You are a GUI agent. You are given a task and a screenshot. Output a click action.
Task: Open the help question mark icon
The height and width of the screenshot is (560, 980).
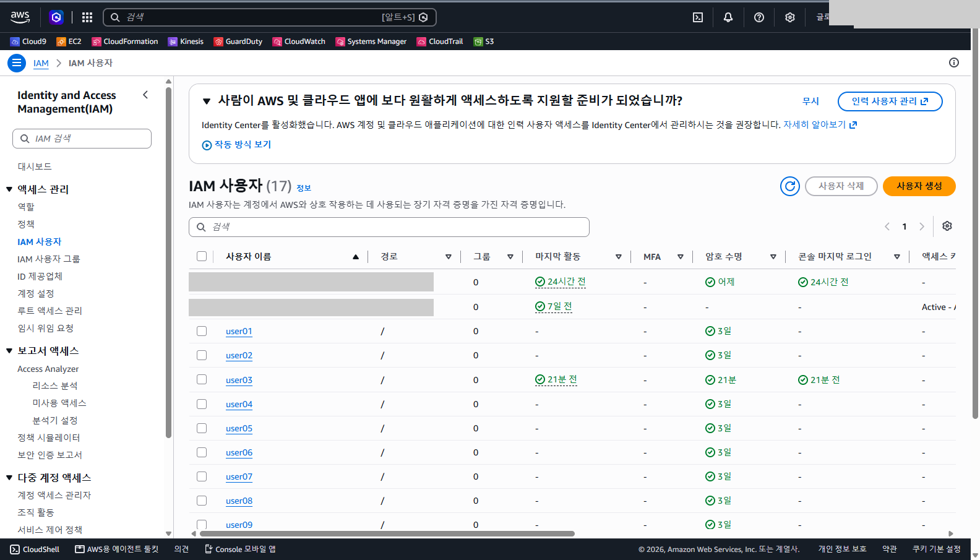pos(759,17)
